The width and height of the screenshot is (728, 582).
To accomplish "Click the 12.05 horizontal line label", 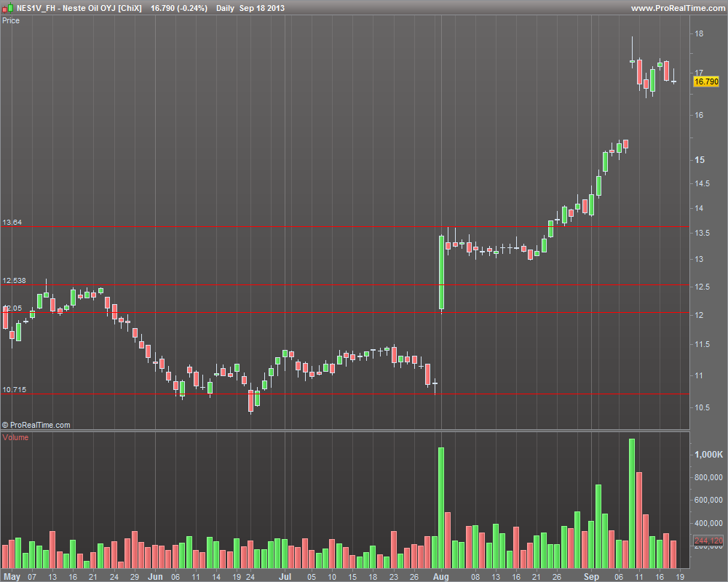I will [12, 308].
